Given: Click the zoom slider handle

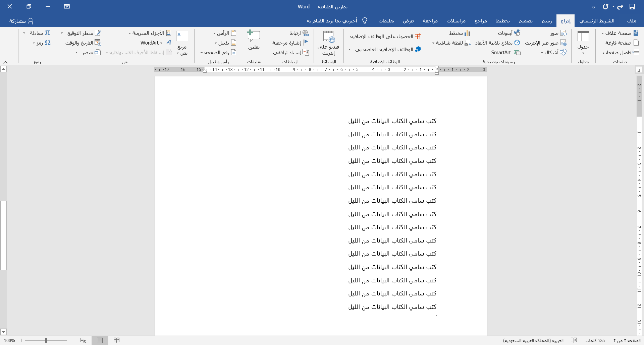Looking at the screenshot, I should 46,340.
